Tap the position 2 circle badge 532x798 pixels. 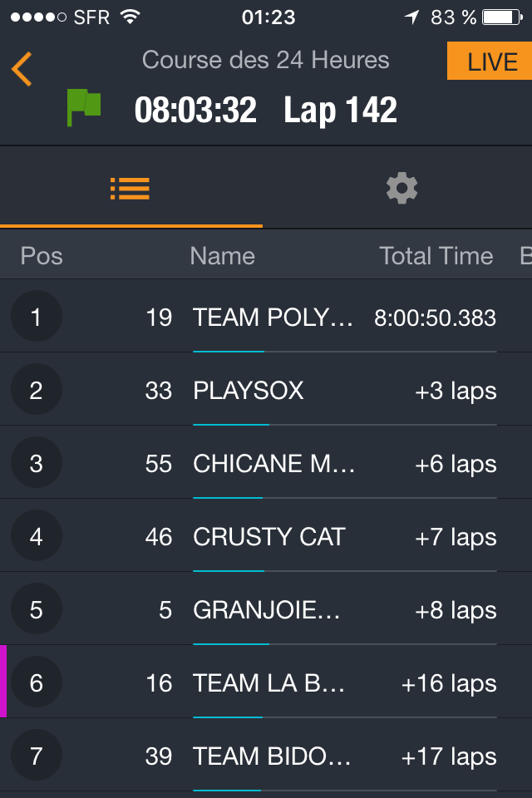(36, 390)
